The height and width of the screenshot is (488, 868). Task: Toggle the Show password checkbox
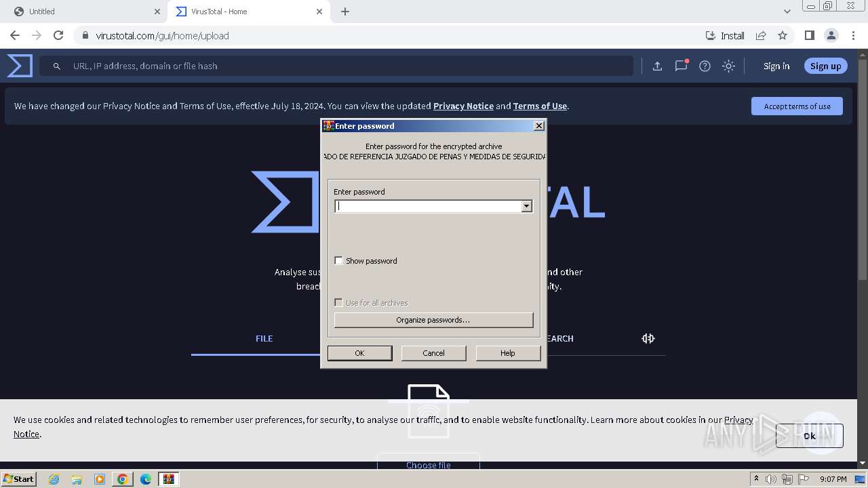[338, 261]
